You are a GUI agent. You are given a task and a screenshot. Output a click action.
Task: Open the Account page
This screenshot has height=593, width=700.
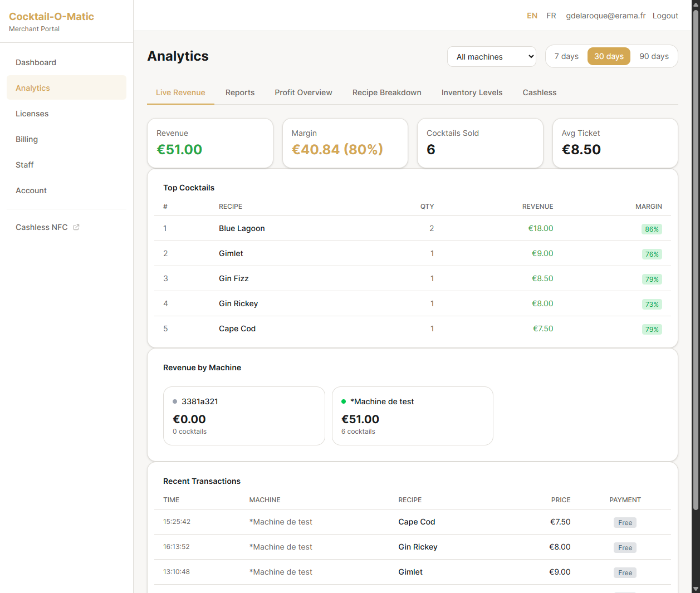click(66, 190)
